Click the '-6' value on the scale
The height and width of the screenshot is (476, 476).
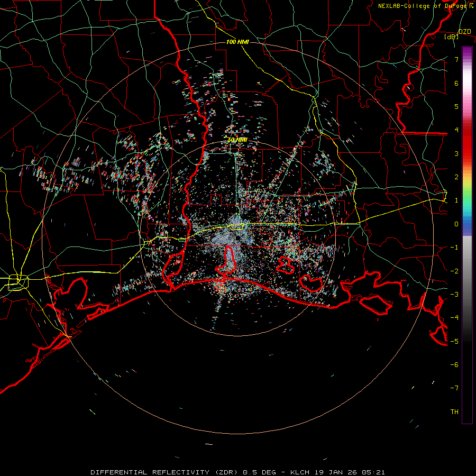(454, 365)
